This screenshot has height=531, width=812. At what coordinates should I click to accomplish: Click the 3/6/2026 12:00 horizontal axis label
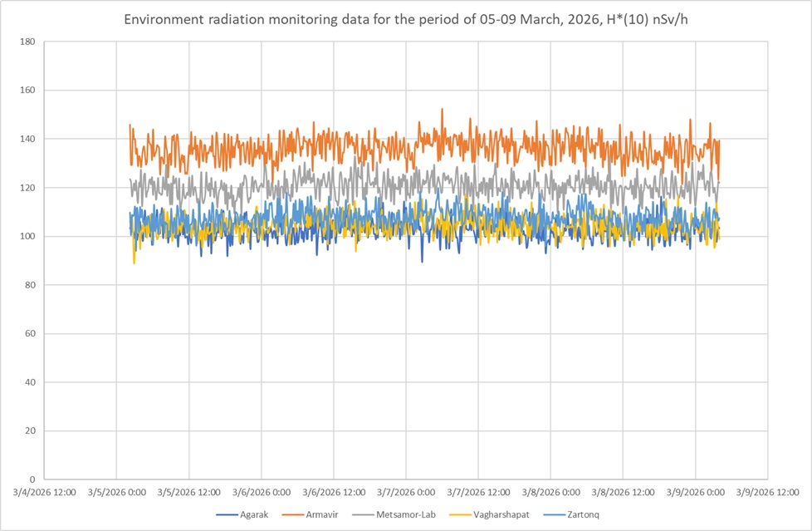(x=334, y=493)
